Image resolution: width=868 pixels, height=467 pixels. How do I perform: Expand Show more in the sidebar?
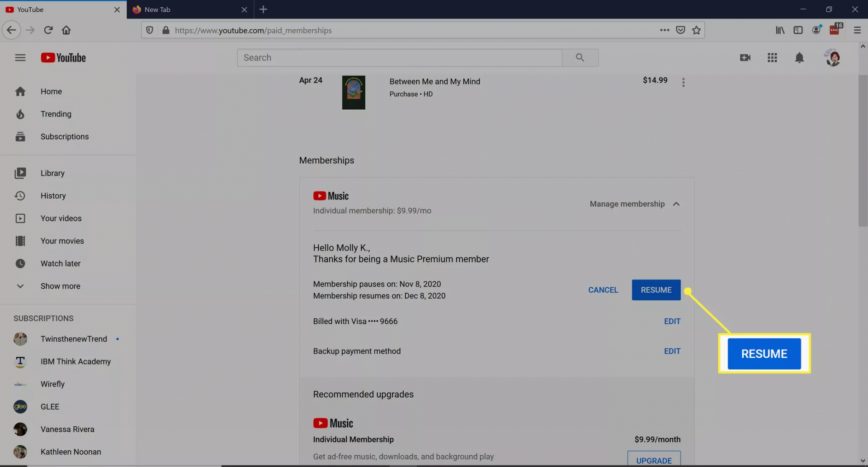tap(60, 286)
